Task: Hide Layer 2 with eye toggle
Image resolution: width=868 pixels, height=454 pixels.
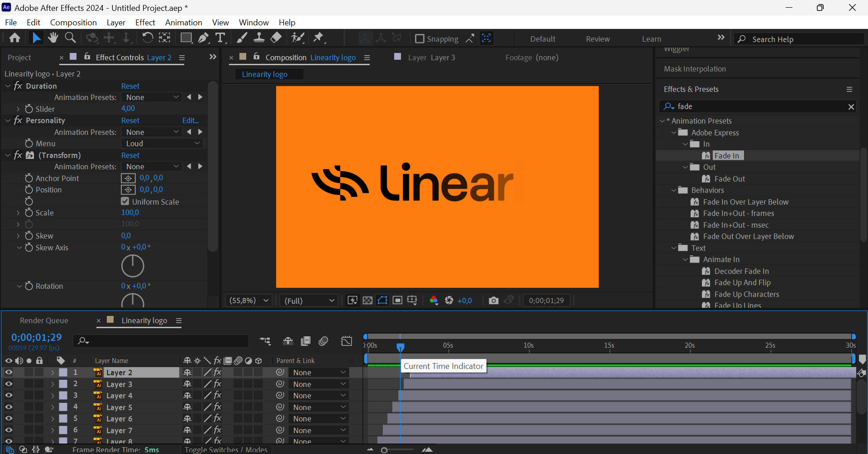Action: pyautogui.click(x=9, y=372)
